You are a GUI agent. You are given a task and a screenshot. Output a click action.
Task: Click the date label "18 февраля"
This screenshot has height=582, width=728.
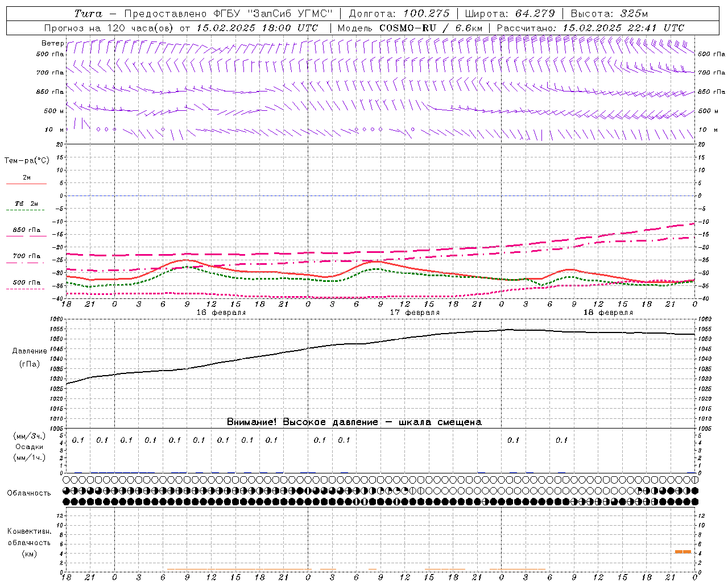[x=608, y=312]
